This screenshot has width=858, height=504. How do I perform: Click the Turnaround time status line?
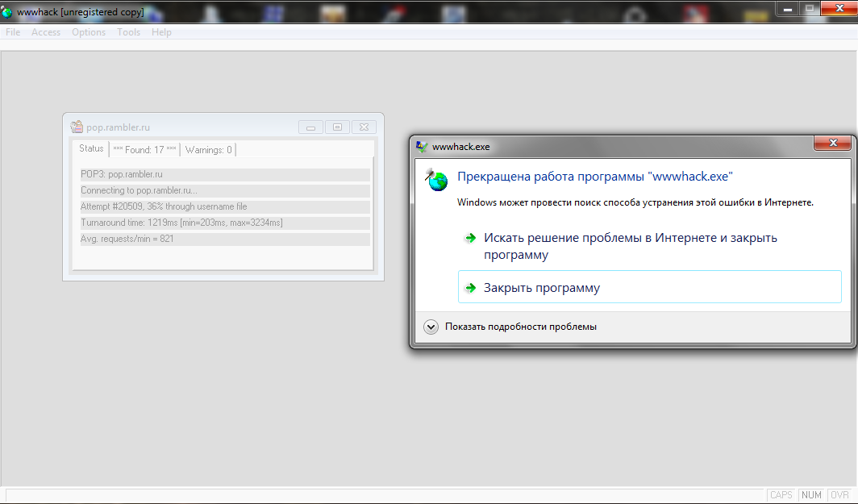click(225, 223)
